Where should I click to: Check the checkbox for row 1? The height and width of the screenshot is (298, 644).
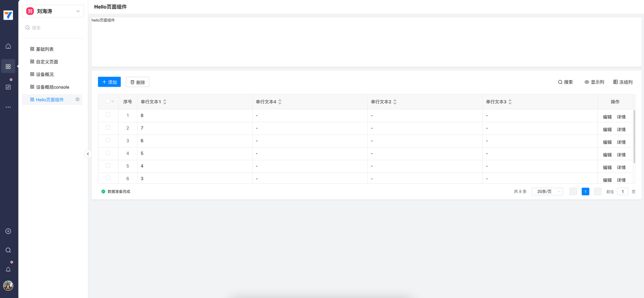[108, 115]
